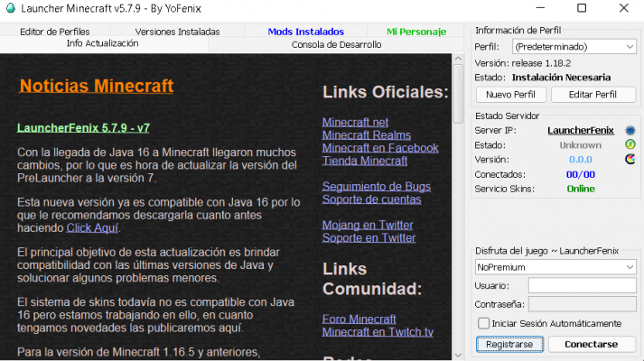Follow the Click Aquí download link
Image resolution: width=644 pixels, height=361 pixels.
(x=92, y=227)
